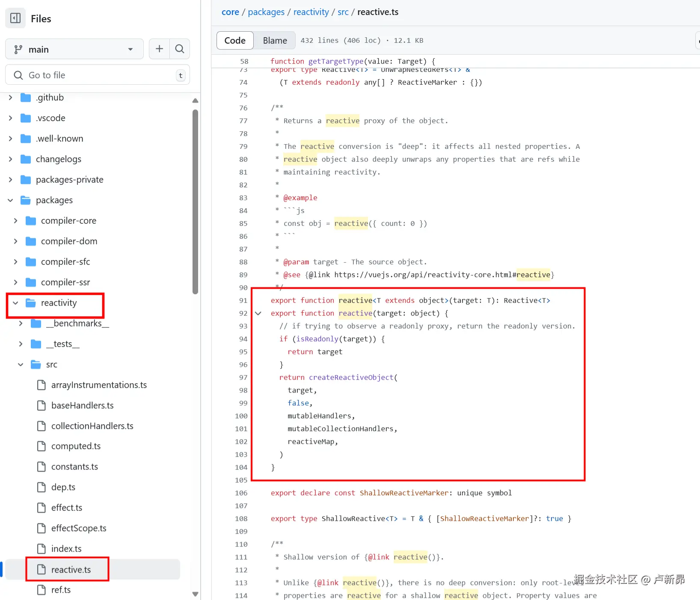The image size is (700, 600).
Task: Click the arrayInstrumentations.ts file icon
Action: tap(42, 385)
